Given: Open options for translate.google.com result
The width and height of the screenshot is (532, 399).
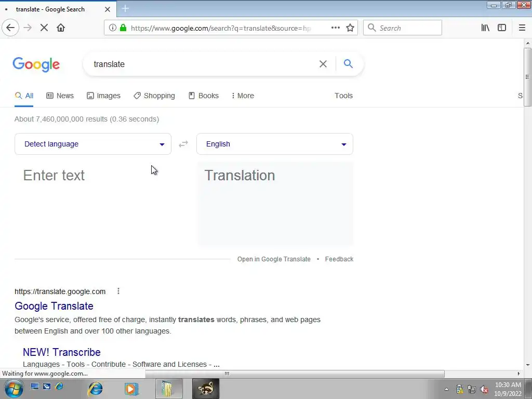Looking at the screenshot, I should 118,291.
